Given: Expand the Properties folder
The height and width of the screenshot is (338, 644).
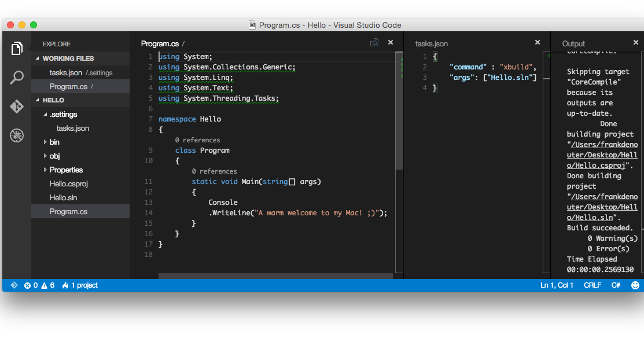Looking at the screenshot, I should [x=45, y=170].
